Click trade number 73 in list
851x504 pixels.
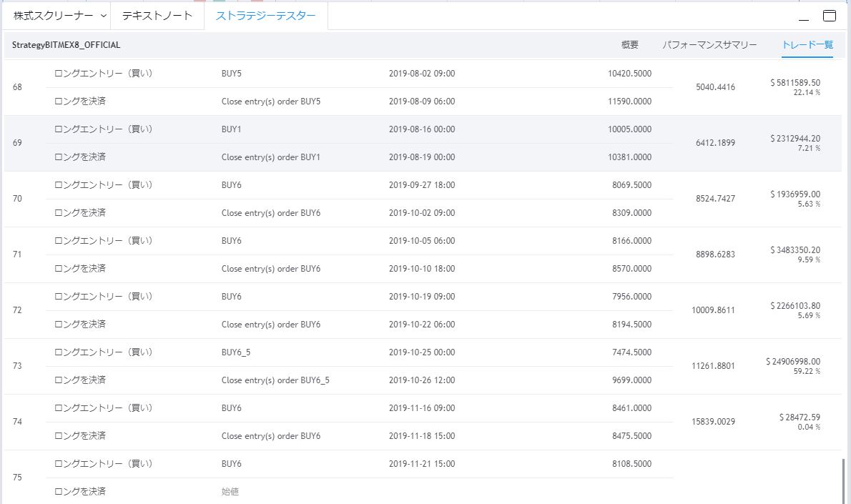pos(18,366)
